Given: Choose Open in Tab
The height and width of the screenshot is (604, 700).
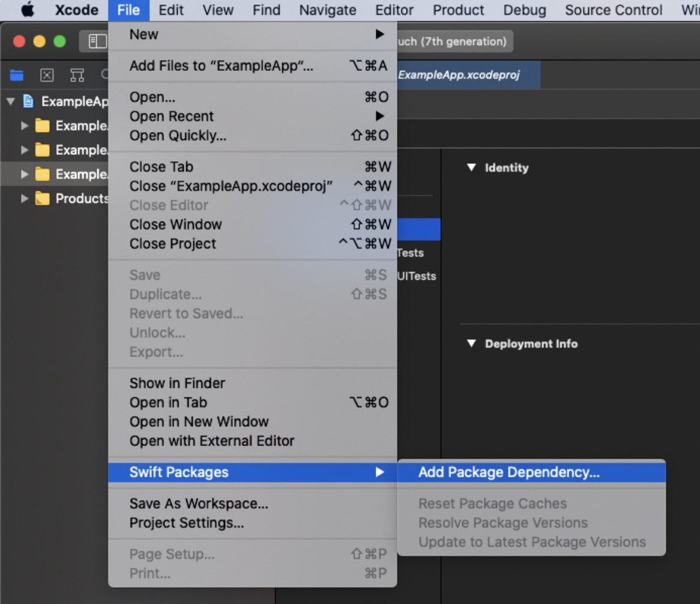Looking at the screenshot, I should (x=252, y=402).
